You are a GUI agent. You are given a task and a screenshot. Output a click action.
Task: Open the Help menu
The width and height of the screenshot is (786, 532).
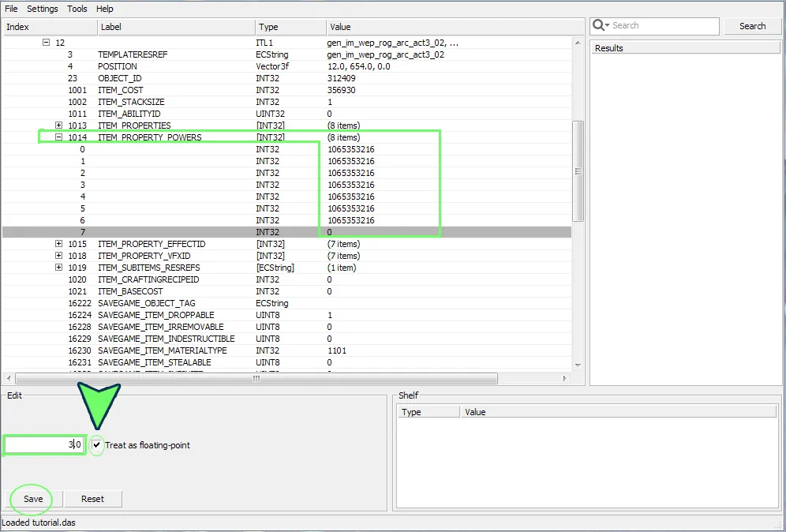[105, 9]
